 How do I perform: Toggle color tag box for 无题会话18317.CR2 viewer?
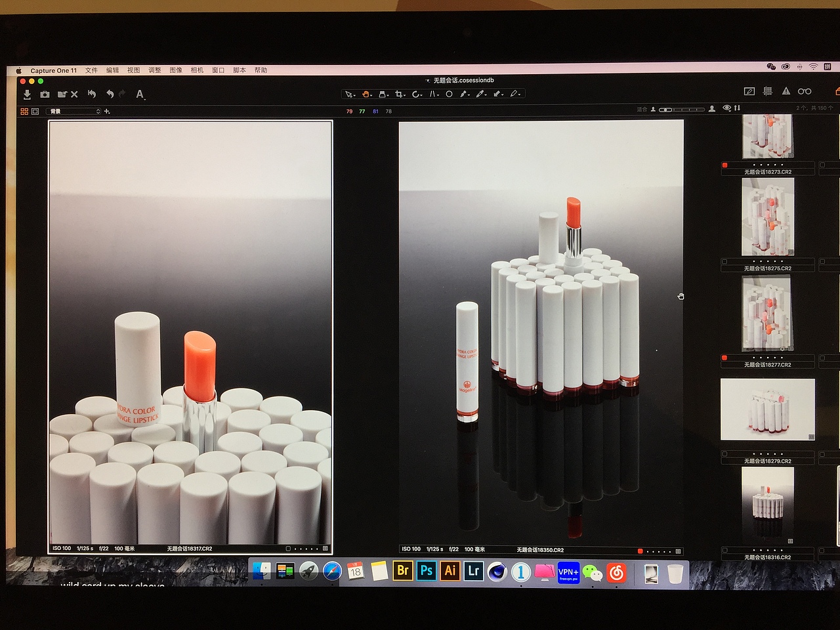coord(288,549)
